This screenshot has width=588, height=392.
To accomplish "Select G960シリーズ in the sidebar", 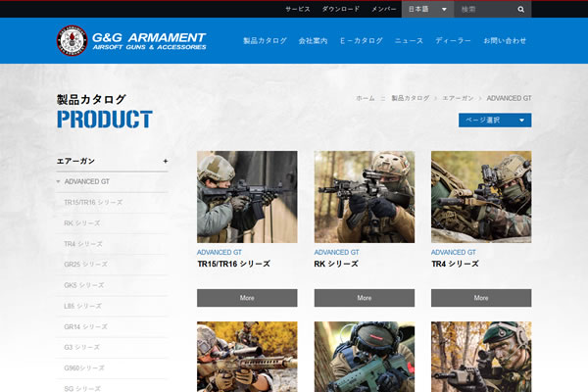I will coord(84,368).
